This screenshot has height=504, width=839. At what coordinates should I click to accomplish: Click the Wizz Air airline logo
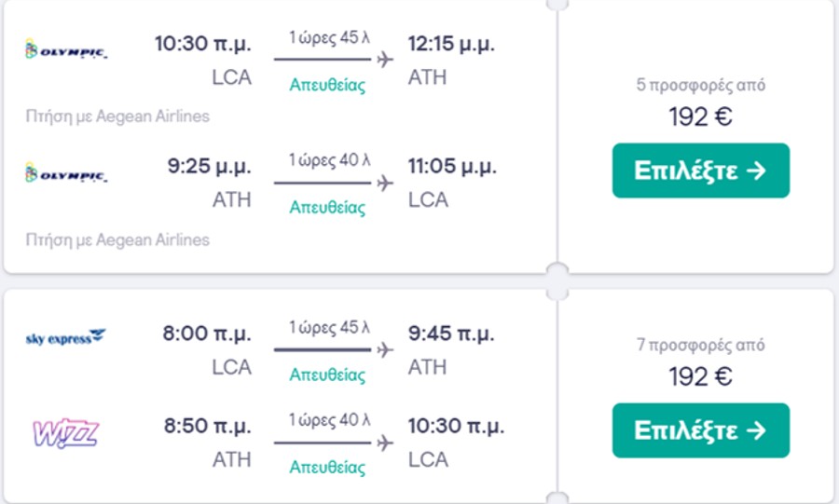(x=66, y=433)
